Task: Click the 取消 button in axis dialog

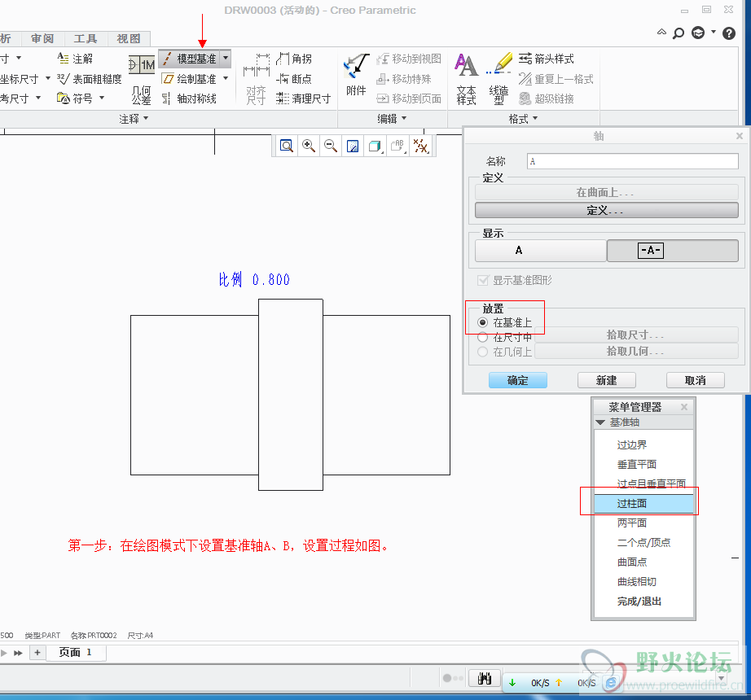Action: pos(695,380)
